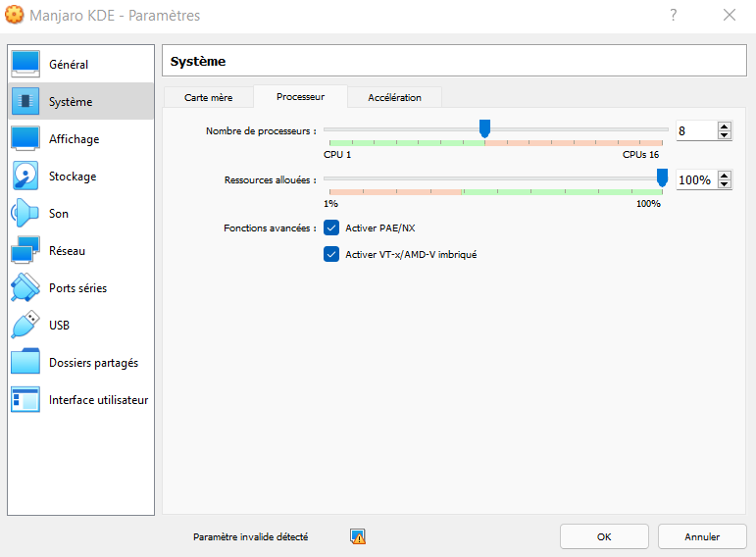
Task: Open the Stockage disk icon
Action: coord(25,177)
